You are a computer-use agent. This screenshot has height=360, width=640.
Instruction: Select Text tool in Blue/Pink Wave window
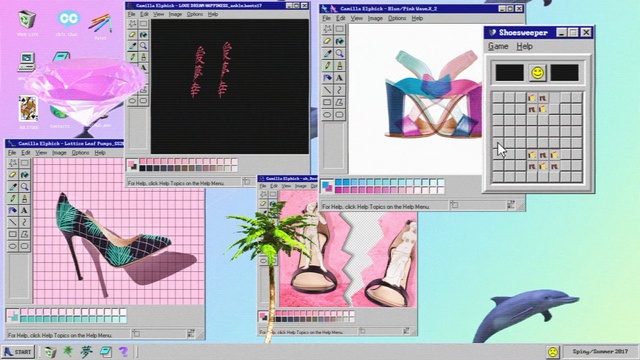[340, 78]
